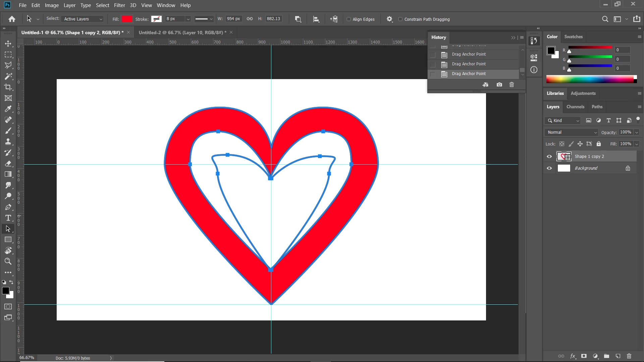Click the gear settings icon in options bar
644x362 pixels.
click(x=389, y=19)
